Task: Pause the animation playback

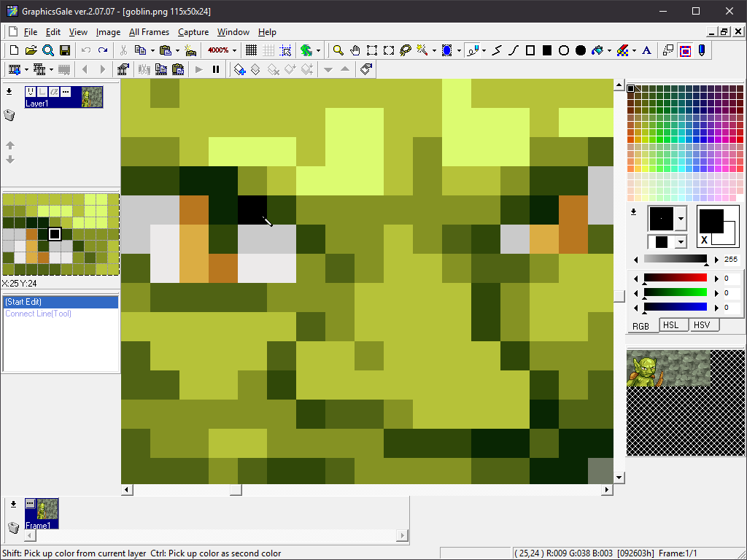Action: [216, 69]
